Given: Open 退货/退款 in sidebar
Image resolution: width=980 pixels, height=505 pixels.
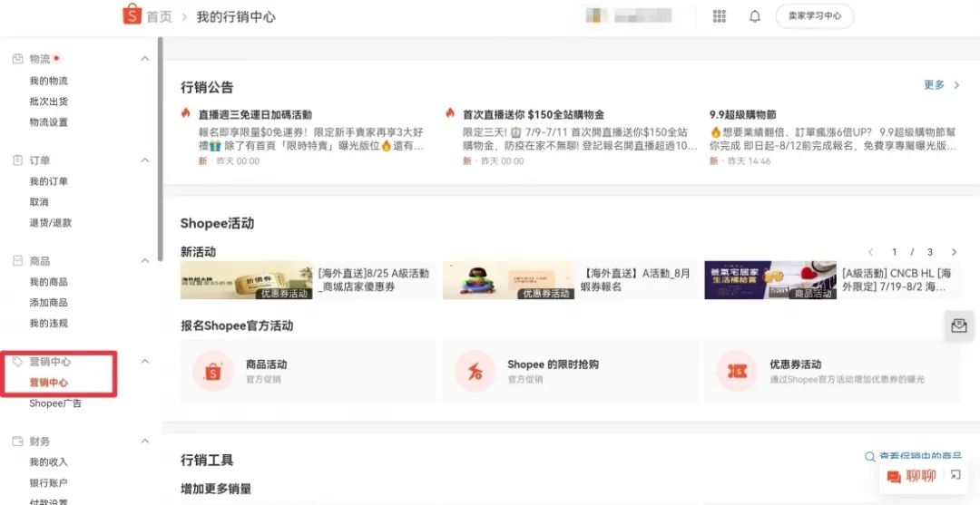Looking at the screenshot, I should (51, 223).
